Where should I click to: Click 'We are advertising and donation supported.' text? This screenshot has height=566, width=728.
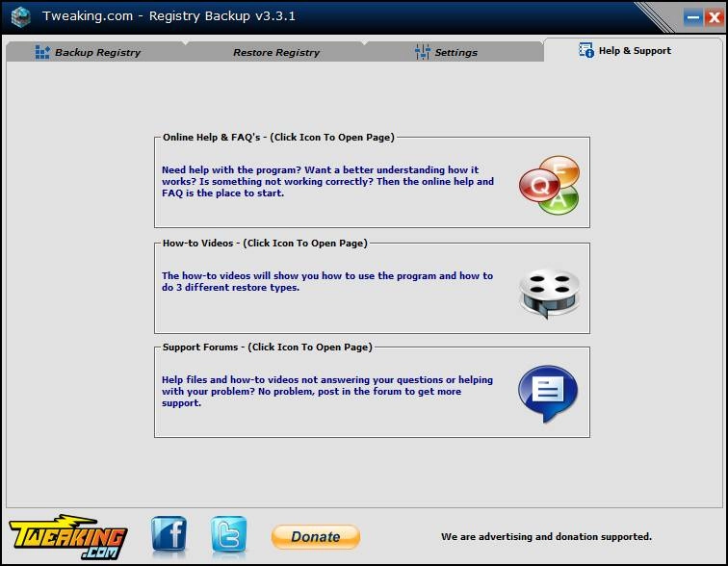pyautogui.click(x=546, y=537)
